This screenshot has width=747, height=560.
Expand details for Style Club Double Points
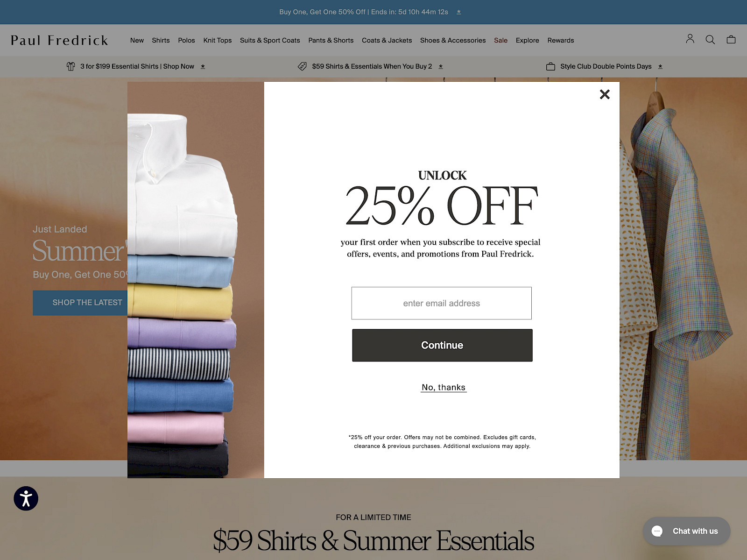click(x=660, y=66)
